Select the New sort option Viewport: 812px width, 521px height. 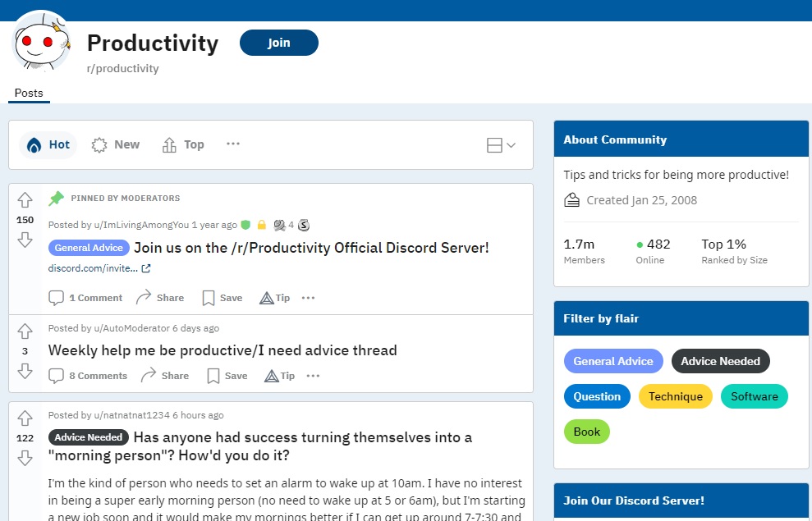tap(116, 144)
